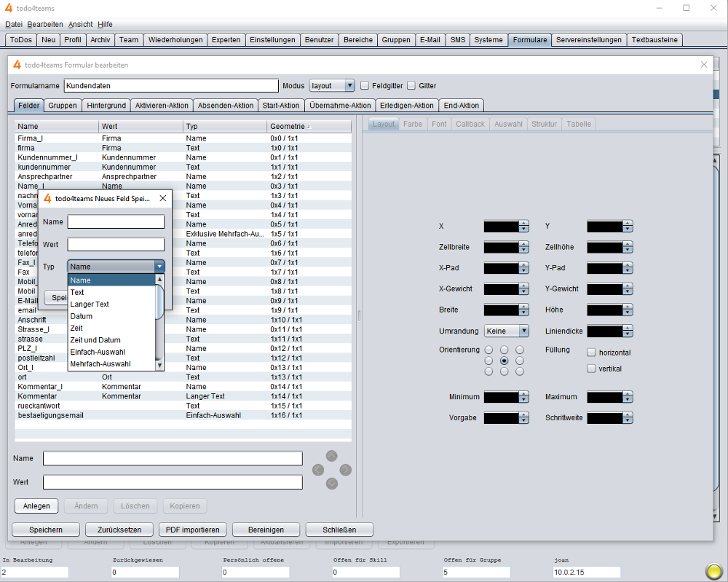Open the Hilfe menu
Viewport: 728px width, 582px height.
point(105,25)
